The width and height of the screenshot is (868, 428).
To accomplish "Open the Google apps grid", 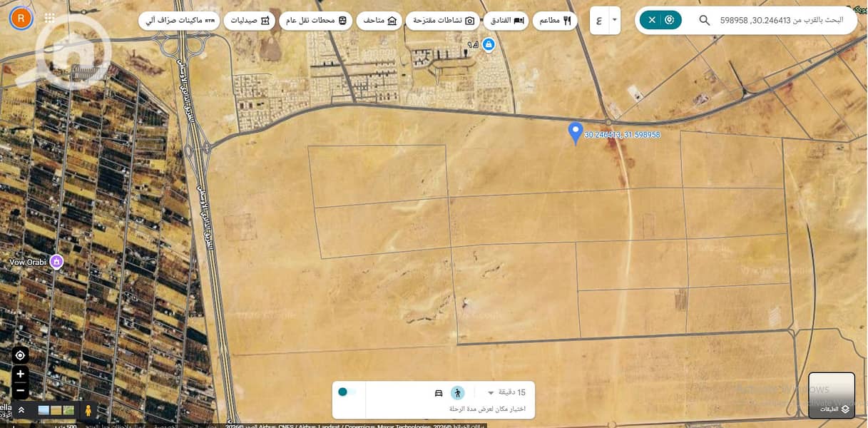I will (49, 18).
